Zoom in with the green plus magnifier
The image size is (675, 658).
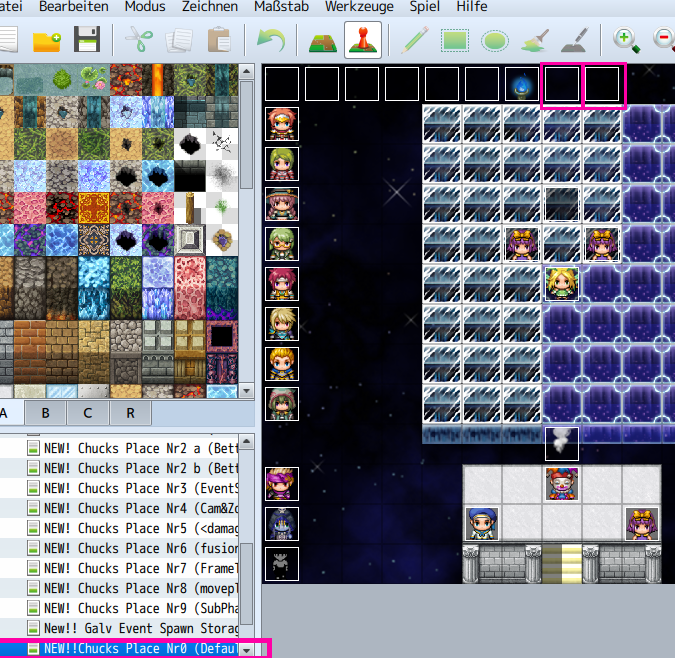[x=626, y=40]
